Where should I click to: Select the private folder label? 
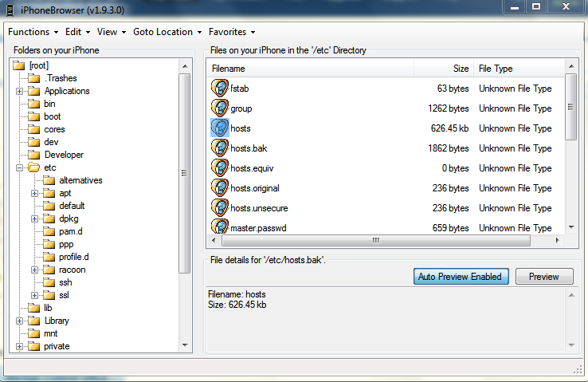pos(57,346)
